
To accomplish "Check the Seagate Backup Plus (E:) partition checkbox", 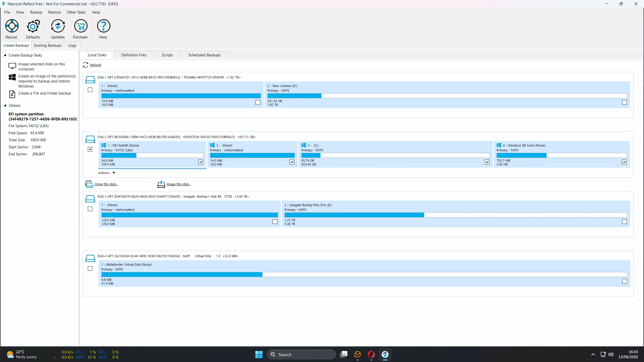I will pyautogui.click(x=624, y=221).
